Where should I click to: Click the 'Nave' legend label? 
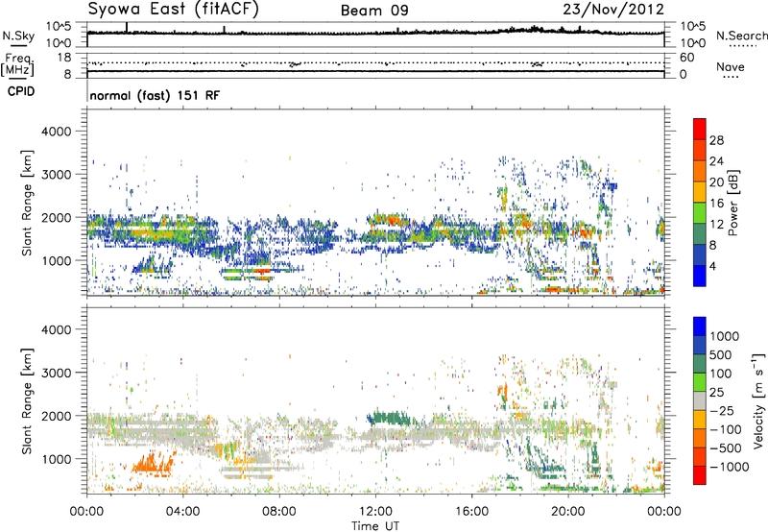[x=731, y=67]
